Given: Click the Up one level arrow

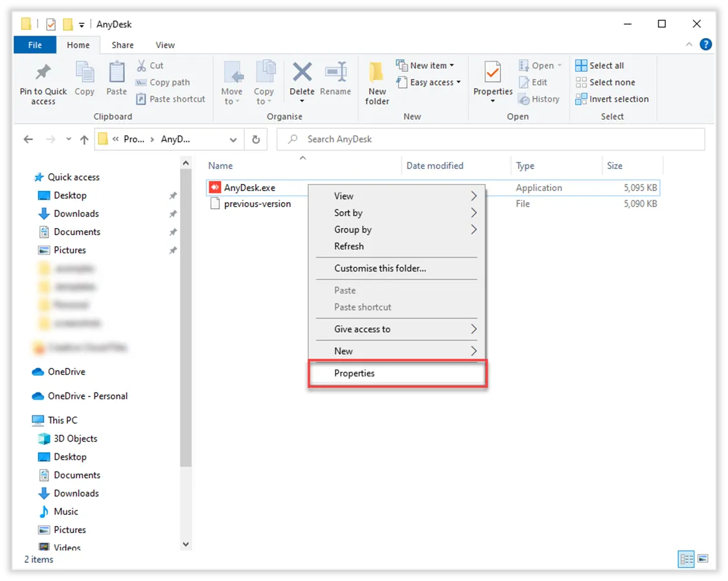Looking at the screenshot, I should coord(84,139).
